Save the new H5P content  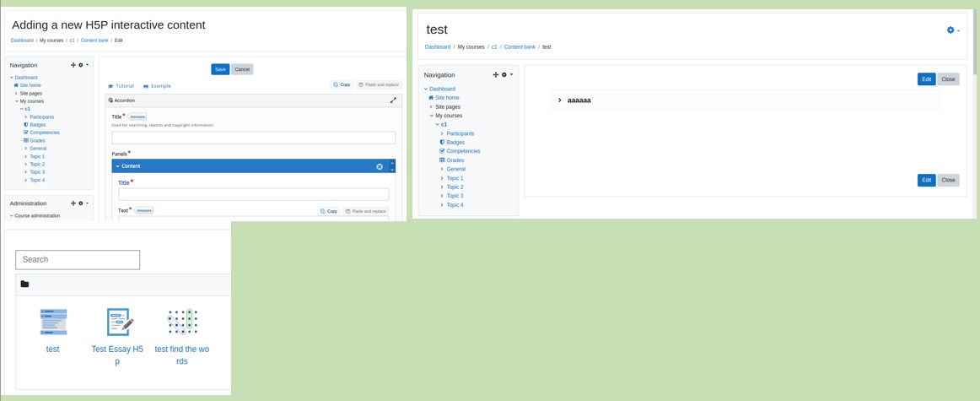[x=220, y=69]
